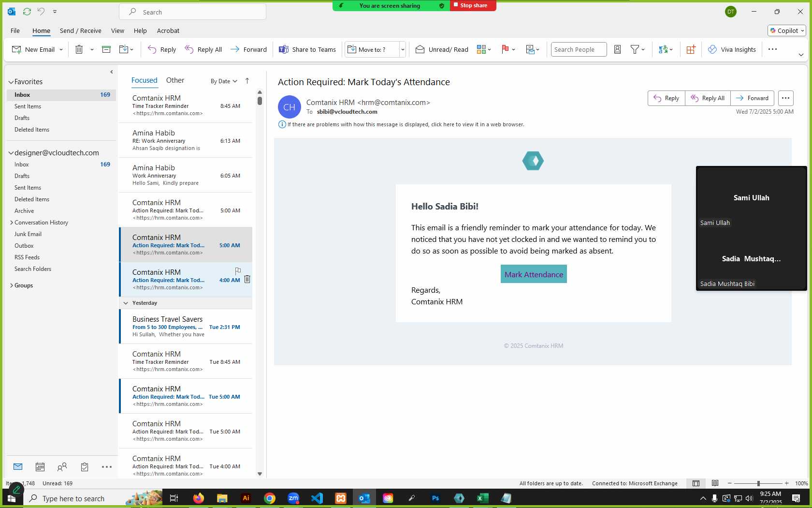Open the Copilot dropdown

(787, 30)
